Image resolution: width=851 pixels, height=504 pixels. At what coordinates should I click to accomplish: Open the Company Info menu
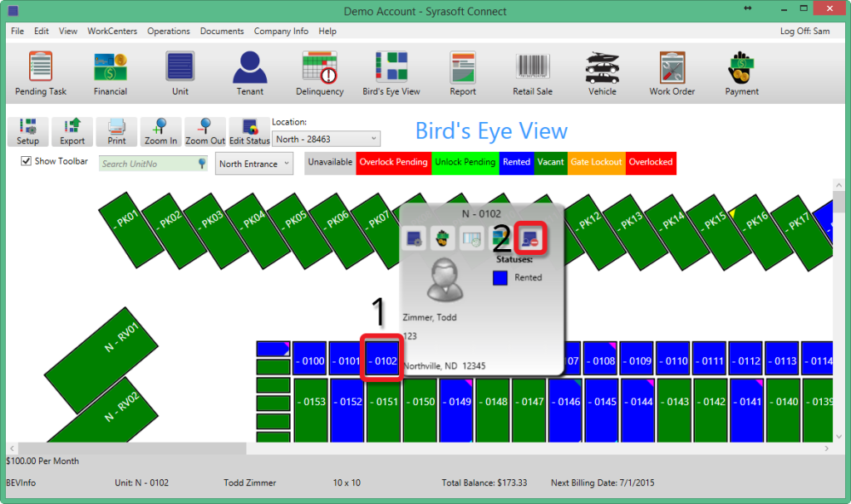(281, 31)
